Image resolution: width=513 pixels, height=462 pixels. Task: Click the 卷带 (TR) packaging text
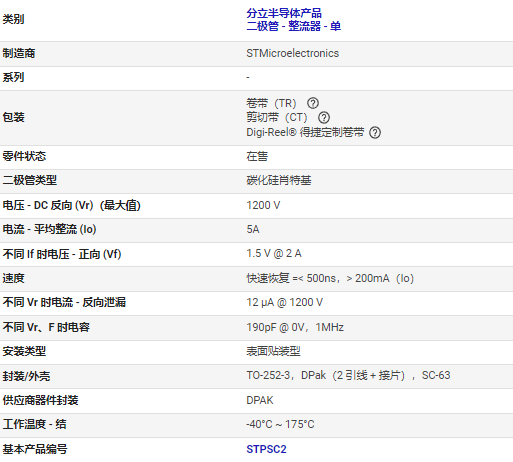point(271,103)
